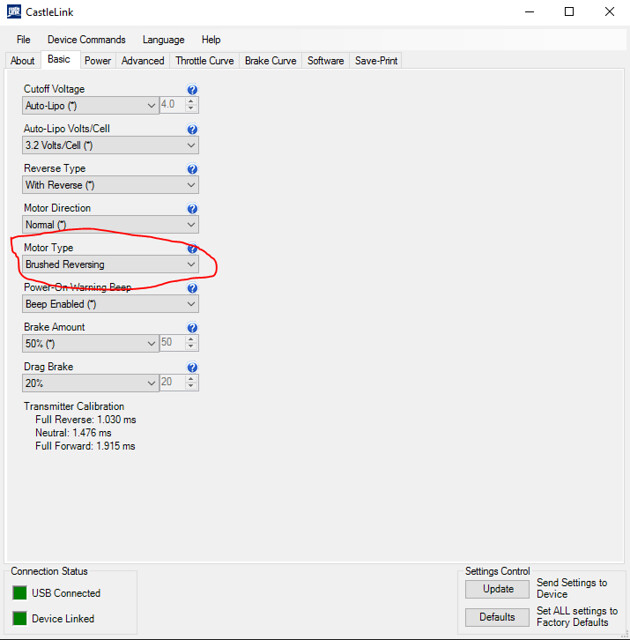Expand the 3.2 Volts/Cell dropdown
Image resolution: width=630 pixels, height=640 pixels.
pyautogui.click(x=110, y=145)
